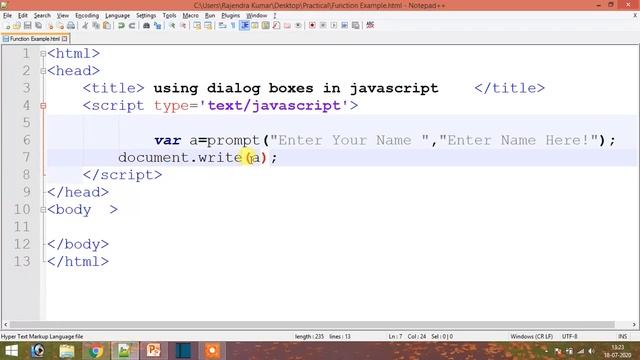Click the Zoom Out toolbar icon
Viewport: 640px width, 360px height.
pos(183,25)
